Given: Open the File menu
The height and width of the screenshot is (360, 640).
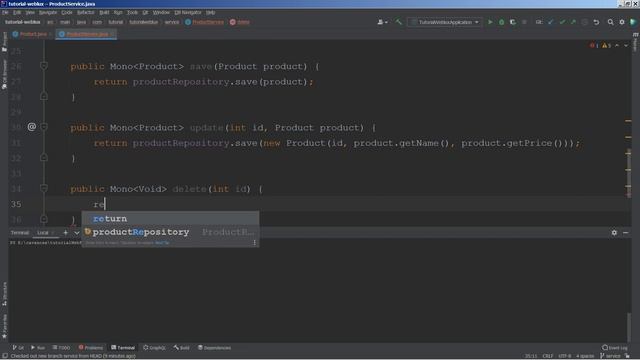Looking at the screenshot, I should click(5, 13).
